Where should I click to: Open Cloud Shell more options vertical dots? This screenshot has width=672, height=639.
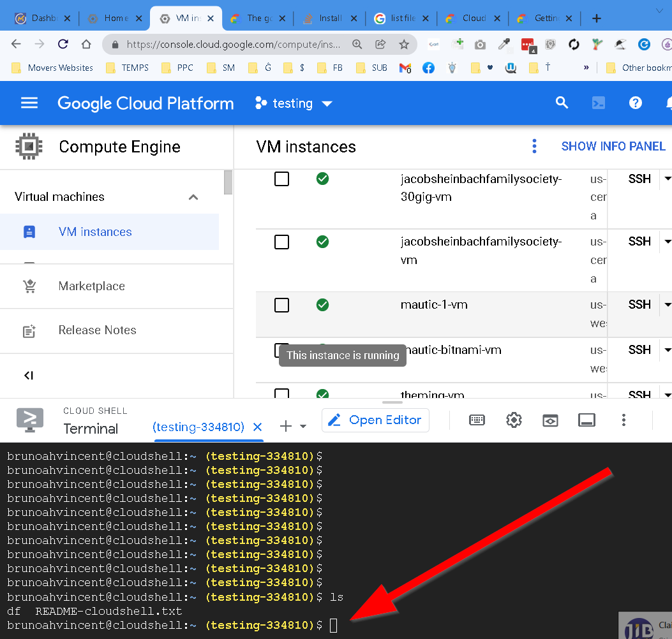click(623, 420)
